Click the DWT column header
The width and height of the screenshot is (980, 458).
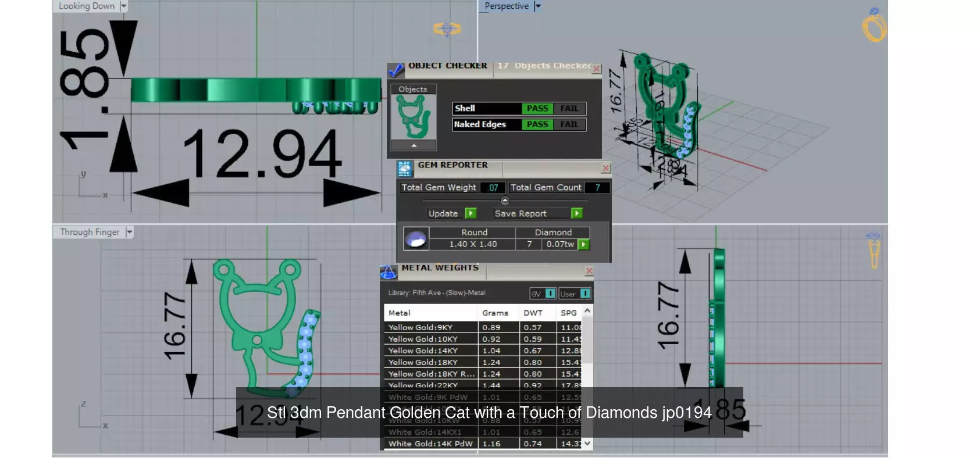(x=537, y=313)
